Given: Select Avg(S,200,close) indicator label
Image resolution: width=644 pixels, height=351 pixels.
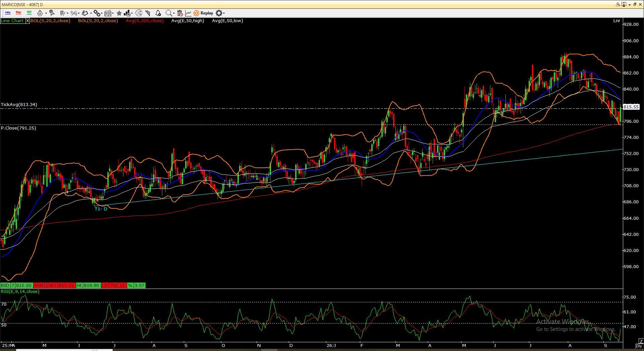Looking at the screenshot, I should [145, 21].
